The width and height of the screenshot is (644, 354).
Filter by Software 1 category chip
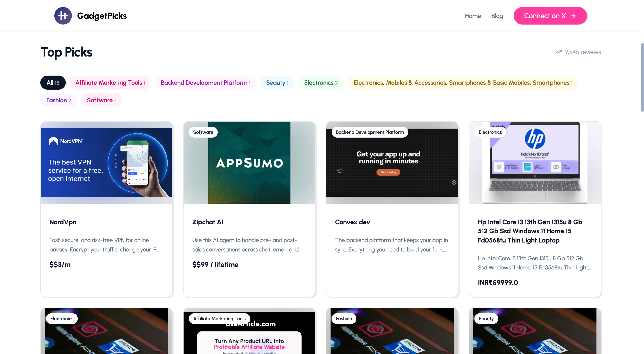pyautogui.click(x=101, y=100)
